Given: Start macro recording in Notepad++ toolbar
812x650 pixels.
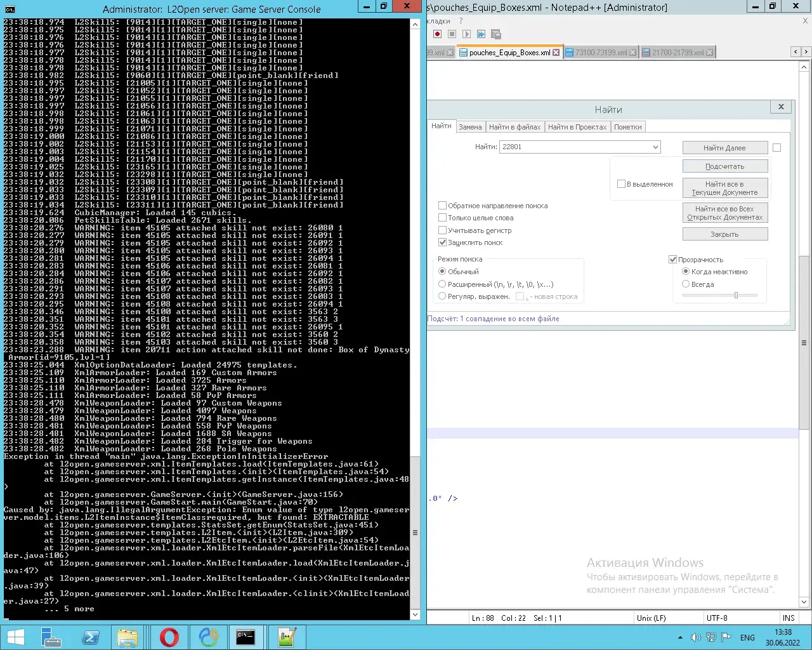Looking at the screenshot, I should (x=437, y=34).
